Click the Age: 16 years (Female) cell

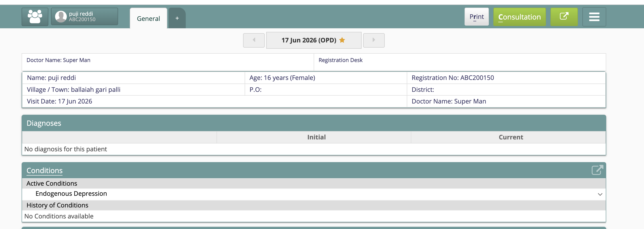pyautogui.click(x=326, y=78)
